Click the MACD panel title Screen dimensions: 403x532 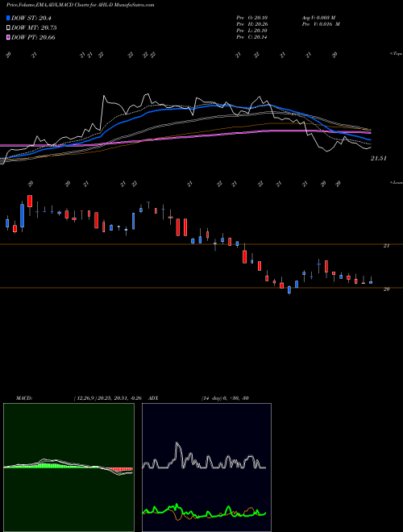click(24, 398)
